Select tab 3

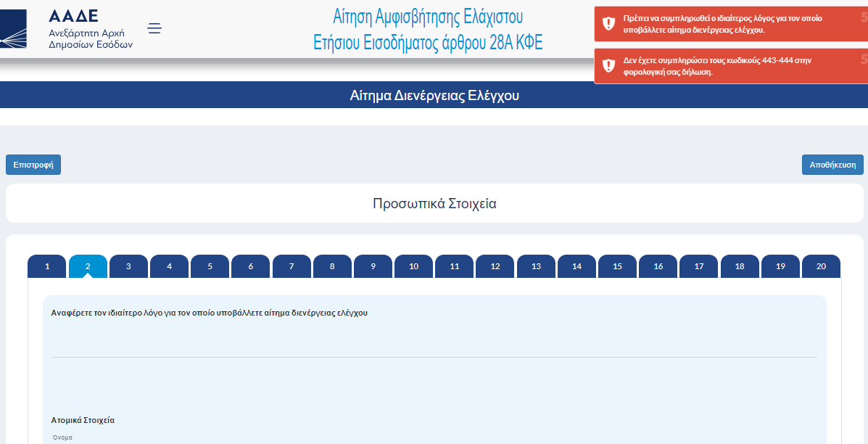[128, 266]
